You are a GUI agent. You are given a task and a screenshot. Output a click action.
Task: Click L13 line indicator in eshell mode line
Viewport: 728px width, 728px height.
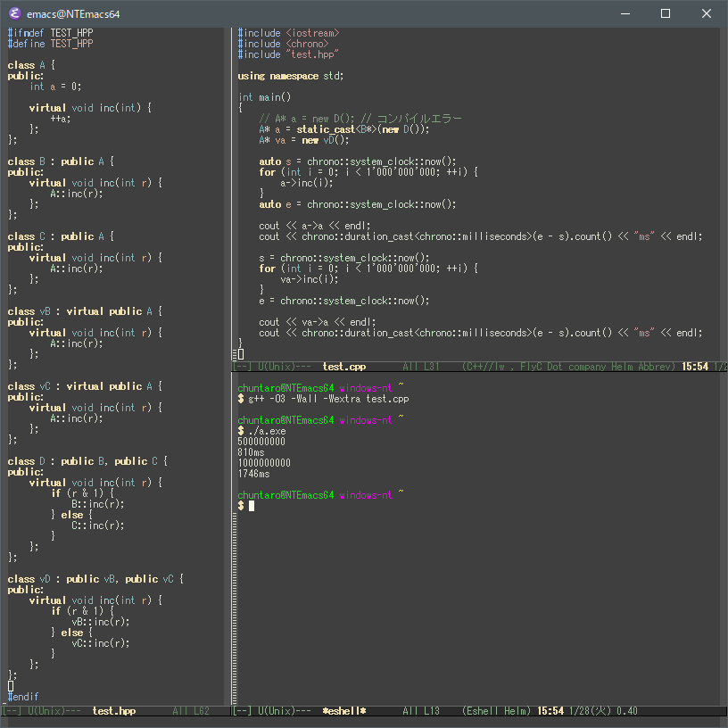[x=431, y=711]
